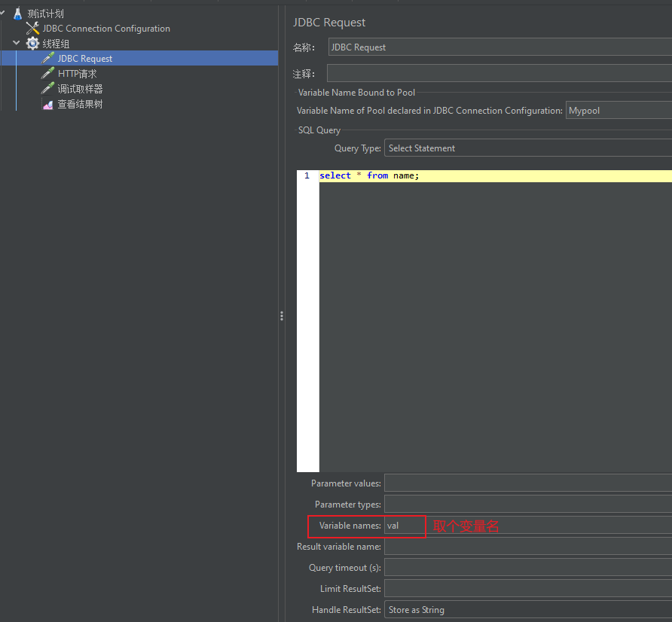The height and width of the screenshot is (622, 672).
Task: Click the 名称 name input field
Action: [500, 47]
